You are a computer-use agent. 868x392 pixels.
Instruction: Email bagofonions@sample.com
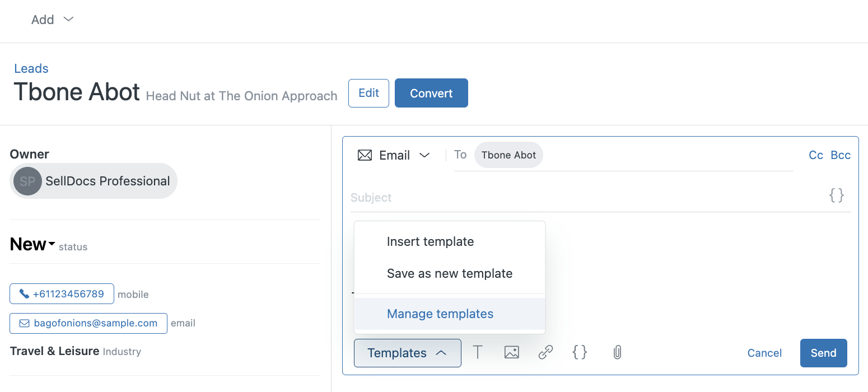[x=88, y=323]
